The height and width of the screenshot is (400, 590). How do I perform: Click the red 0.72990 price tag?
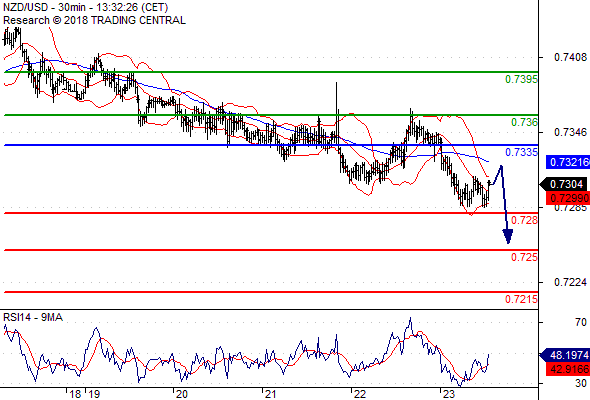568,198
